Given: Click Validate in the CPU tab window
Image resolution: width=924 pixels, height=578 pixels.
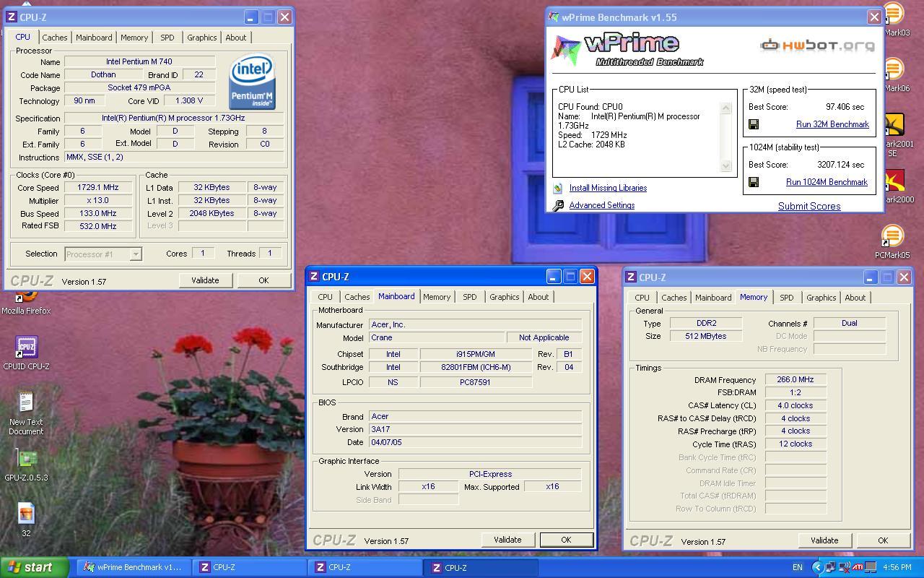Looking at the screenshot, I should click(x=205, y=280).
